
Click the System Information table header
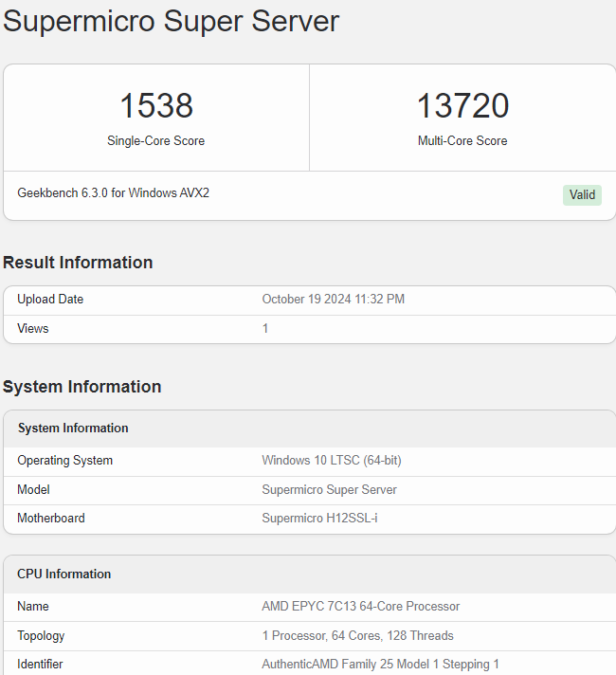click(x=73, y=429)
